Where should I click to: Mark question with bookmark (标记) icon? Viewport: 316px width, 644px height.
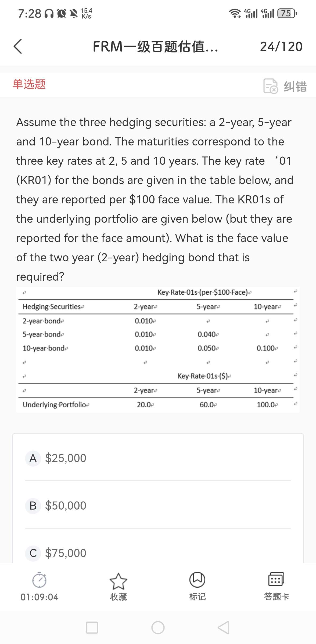point(197,580)
